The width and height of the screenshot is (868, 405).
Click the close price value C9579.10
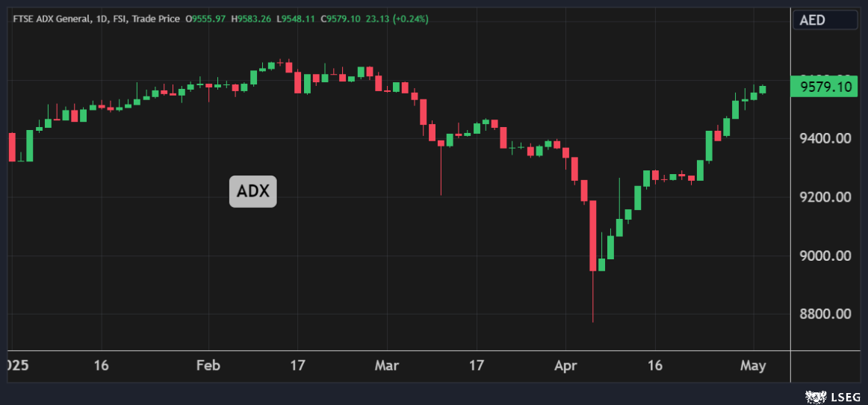pos(341,19)
